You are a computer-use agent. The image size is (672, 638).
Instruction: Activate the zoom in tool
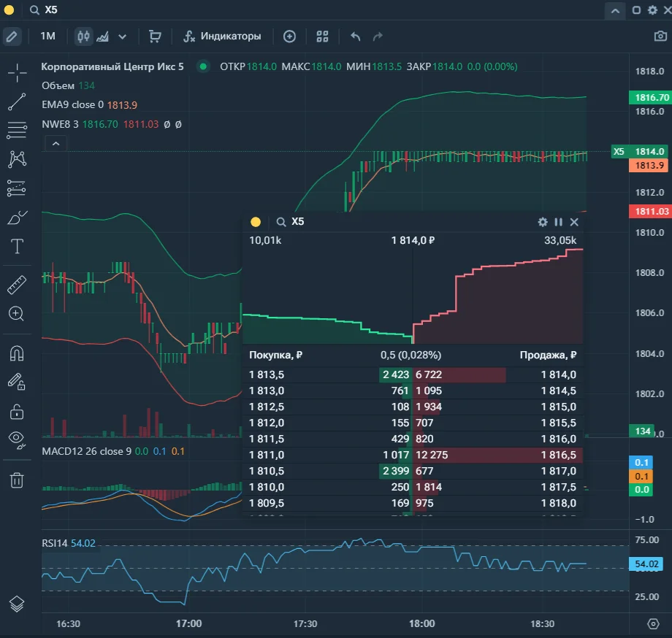[16, 314]
